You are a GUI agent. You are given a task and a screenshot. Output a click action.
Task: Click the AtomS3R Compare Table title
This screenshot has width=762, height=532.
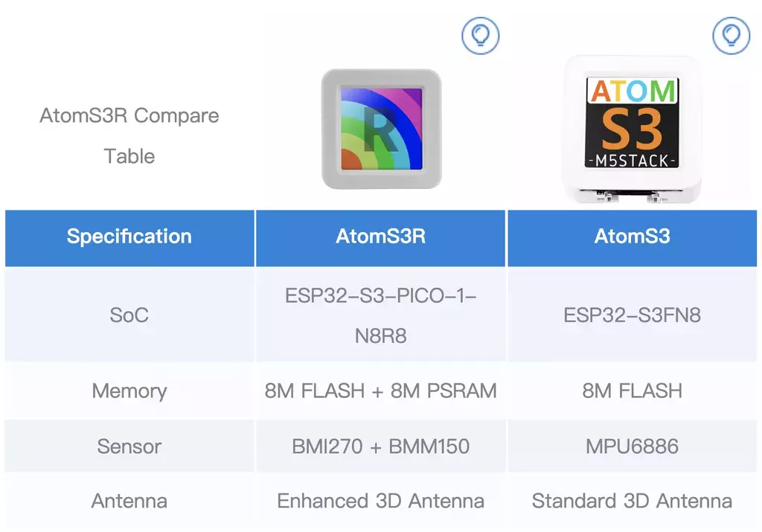(x=129, y=136)
